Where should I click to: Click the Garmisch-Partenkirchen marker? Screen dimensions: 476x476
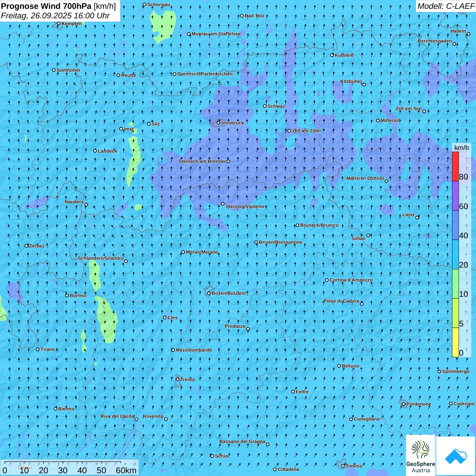point(174,74)
